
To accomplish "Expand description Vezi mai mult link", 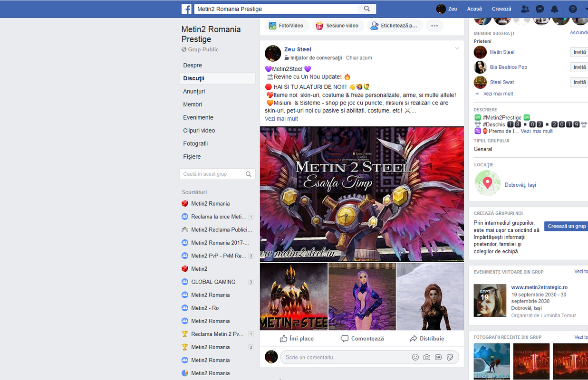I will point(537,131).
